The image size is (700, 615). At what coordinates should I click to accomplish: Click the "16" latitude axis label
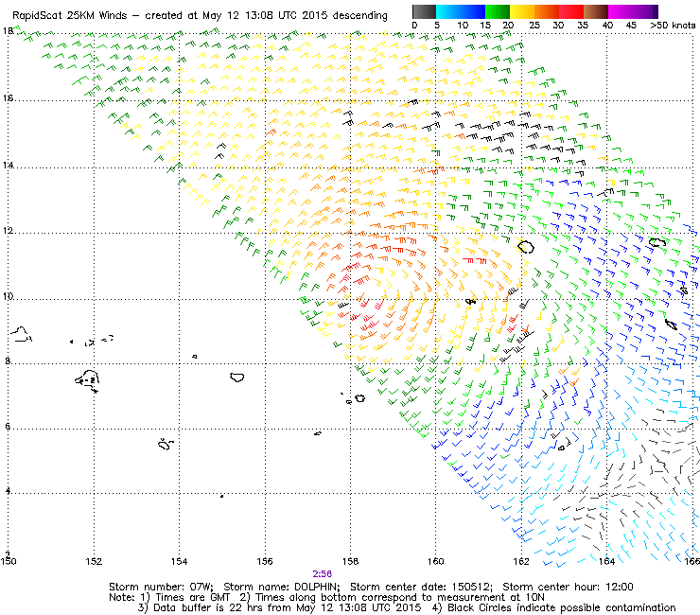click(8, 97)
